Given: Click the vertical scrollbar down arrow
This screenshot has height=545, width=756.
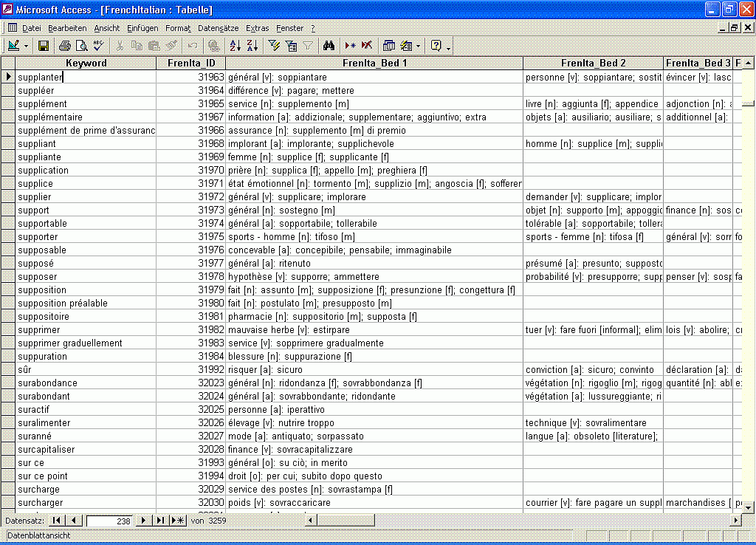Looking at the screenshot, I should click(x=749, y=507).
